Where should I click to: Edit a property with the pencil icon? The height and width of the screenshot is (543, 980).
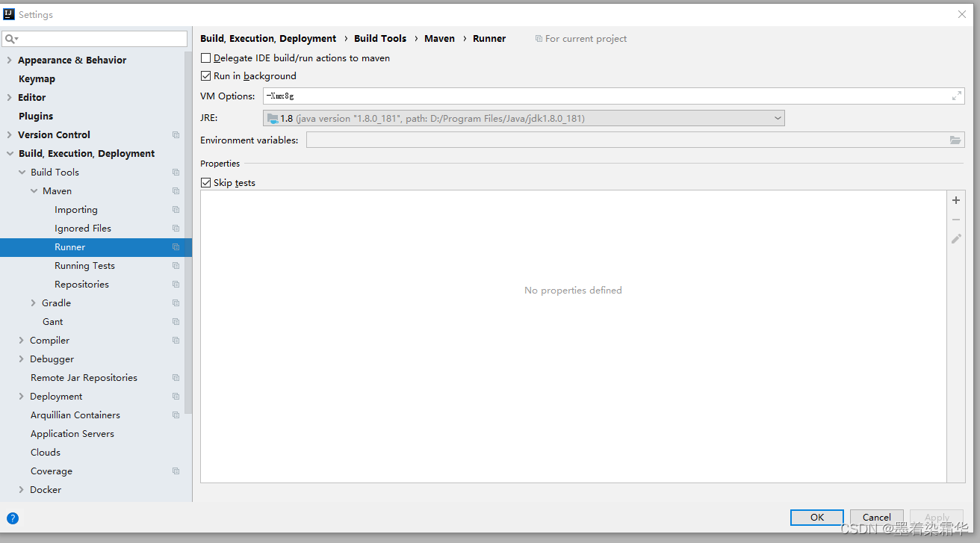click(x=955, y=238)
